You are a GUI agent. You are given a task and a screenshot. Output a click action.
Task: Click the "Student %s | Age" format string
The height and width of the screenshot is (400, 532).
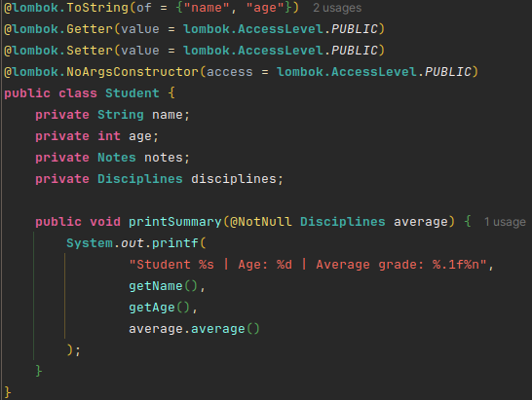click(307, 265)
